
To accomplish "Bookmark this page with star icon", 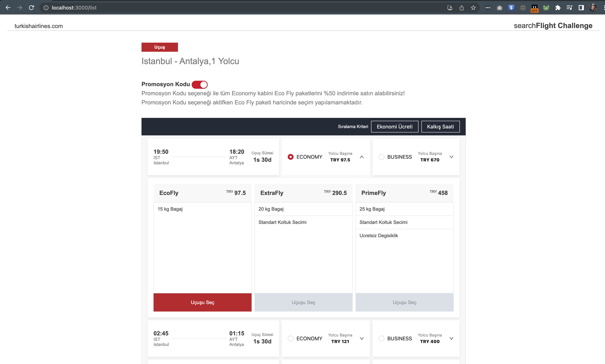I will (473, 8).
